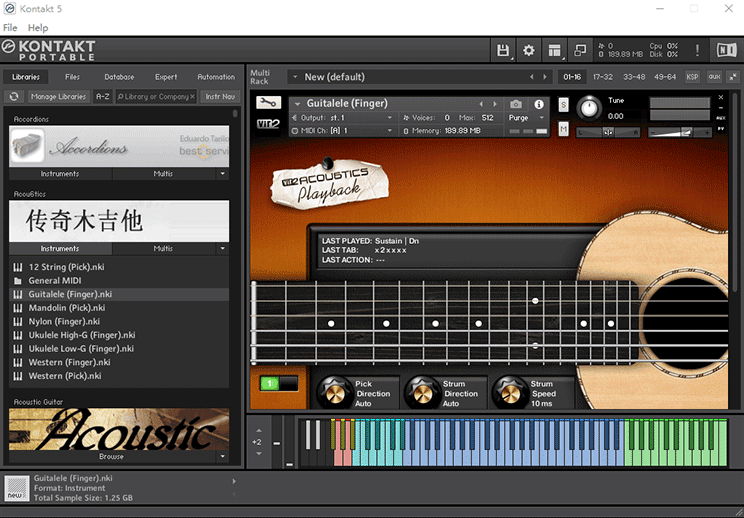Click next multi arrow in New (default)

click(x=545, y=77)
